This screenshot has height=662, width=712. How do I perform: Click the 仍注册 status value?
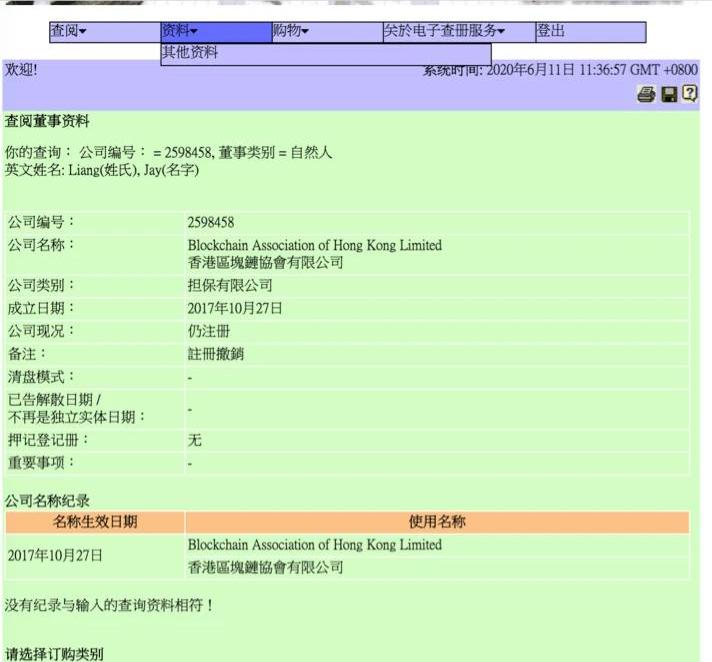click(x=209, y=331)
